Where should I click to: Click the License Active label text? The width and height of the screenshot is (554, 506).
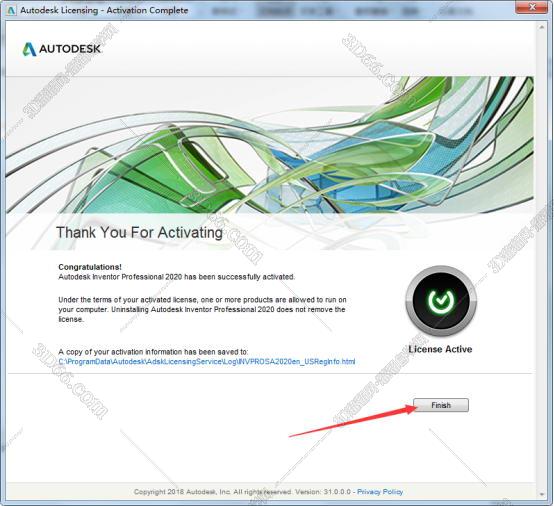pyautogui.click(x=440, y=349)
